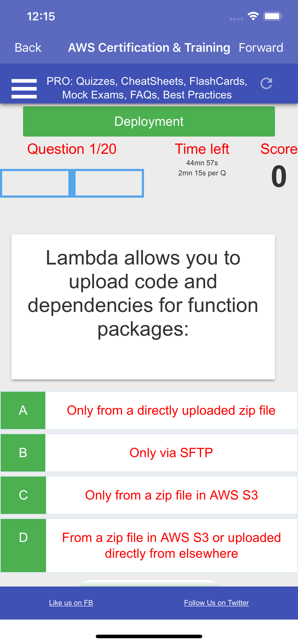Pick the answer mentioning zip file or uploaded elsewhere
This screenshot has width=298, height=644.
(x=171, y=545)
